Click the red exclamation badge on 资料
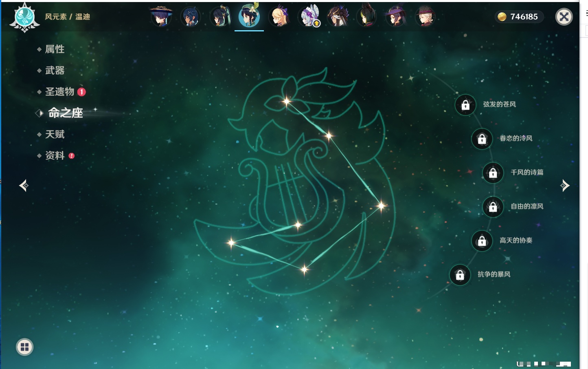 [x=72, y=156]
